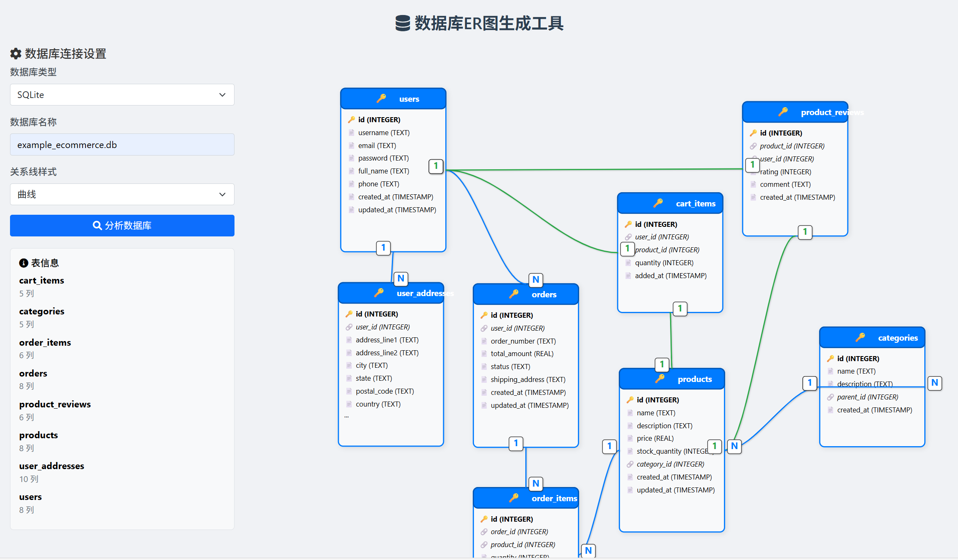
Task: Click the 1 marker below product_reviews table
Action: click(805, 232)
